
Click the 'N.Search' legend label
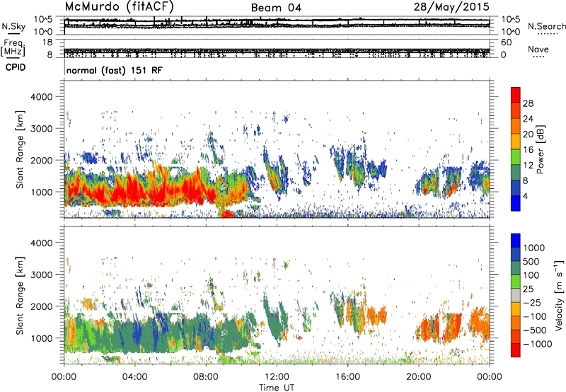click(x=546, y=26)
